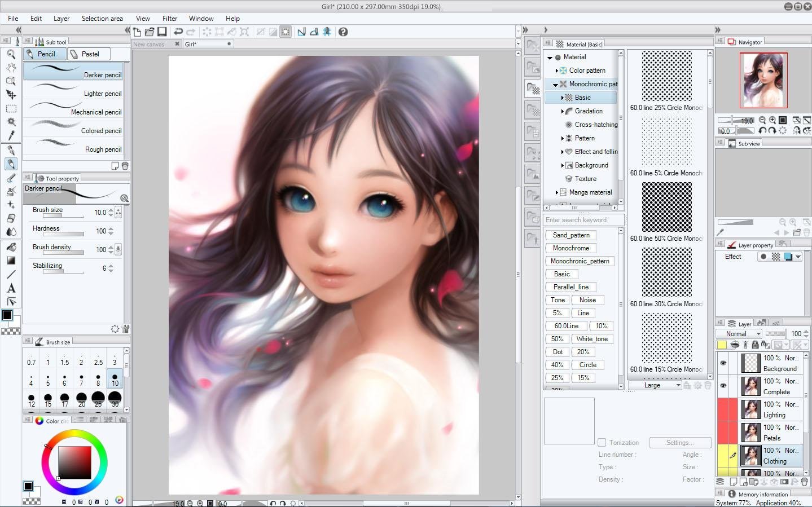
Task: Open the Large thumbnail size dropdown
Action: point(655,385)
